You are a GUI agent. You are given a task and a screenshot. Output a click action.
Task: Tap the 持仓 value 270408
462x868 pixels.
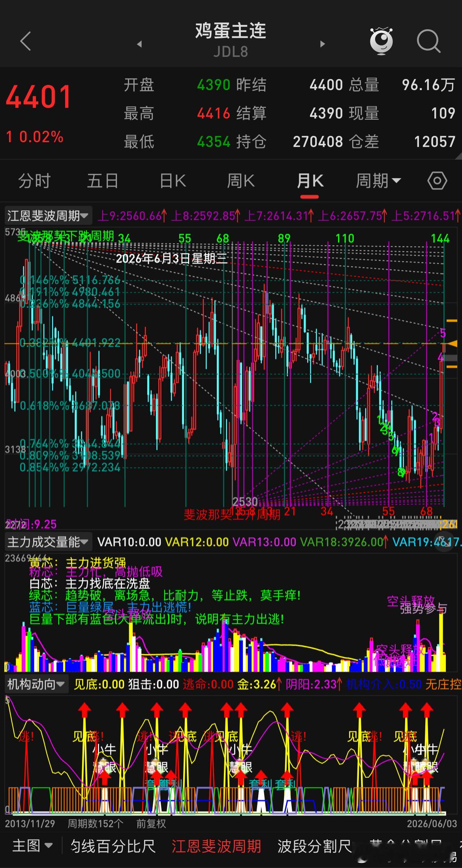(x=318, y=141)
